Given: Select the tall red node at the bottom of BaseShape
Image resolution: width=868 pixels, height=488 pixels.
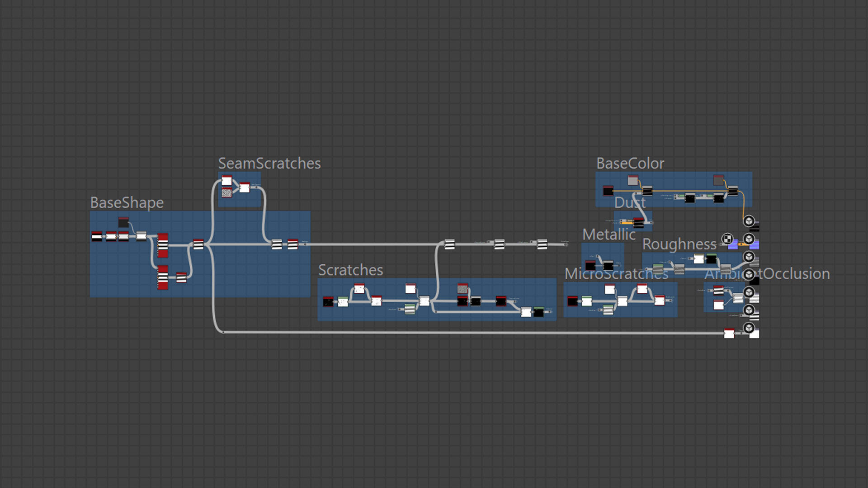Looking at the screenshot, I should 163,277.
